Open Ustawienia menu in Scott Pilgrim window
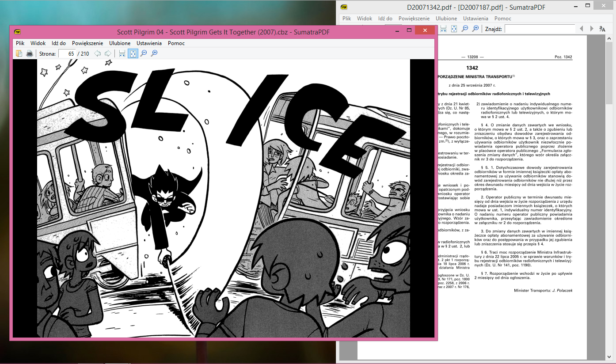This screenshot has width=616, height=364. tap(149, 43)
